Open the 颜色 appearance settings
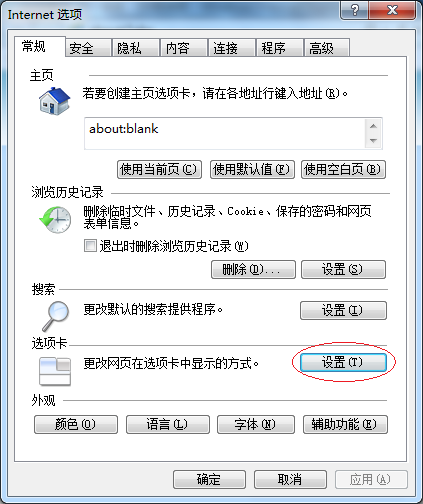423x504 pixels. (76, 424)
